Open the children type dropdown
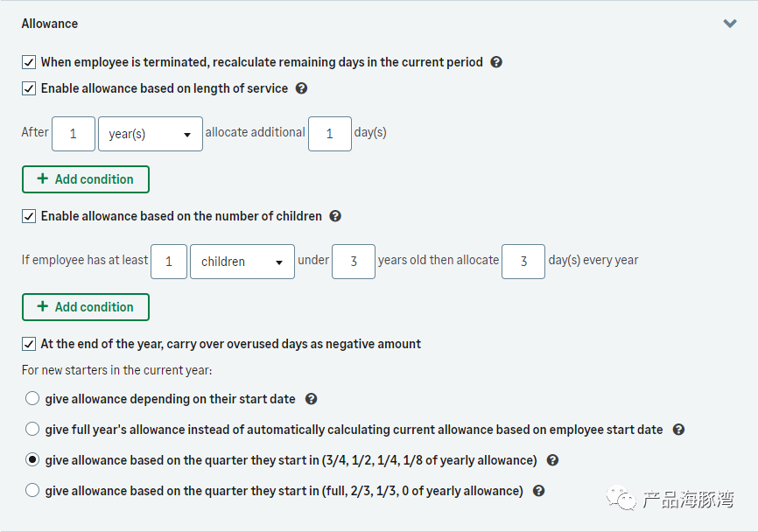 [x=242, y=262]
